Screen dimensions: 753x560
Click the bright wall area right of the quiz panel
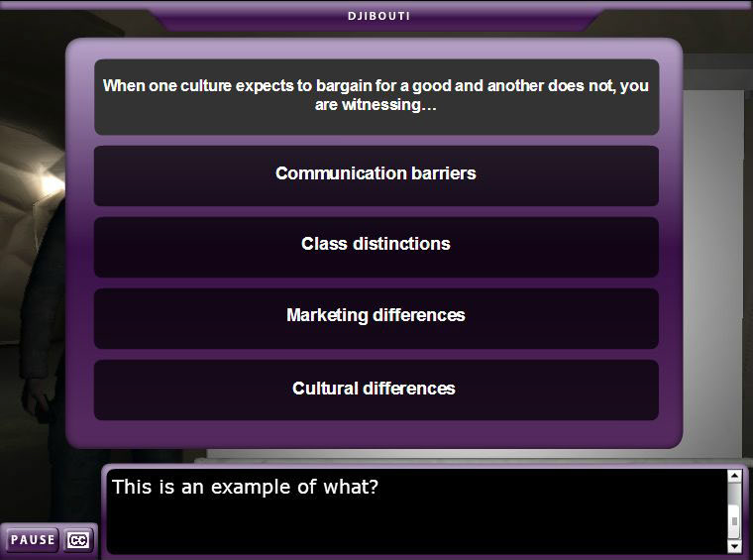click(713, 269)
